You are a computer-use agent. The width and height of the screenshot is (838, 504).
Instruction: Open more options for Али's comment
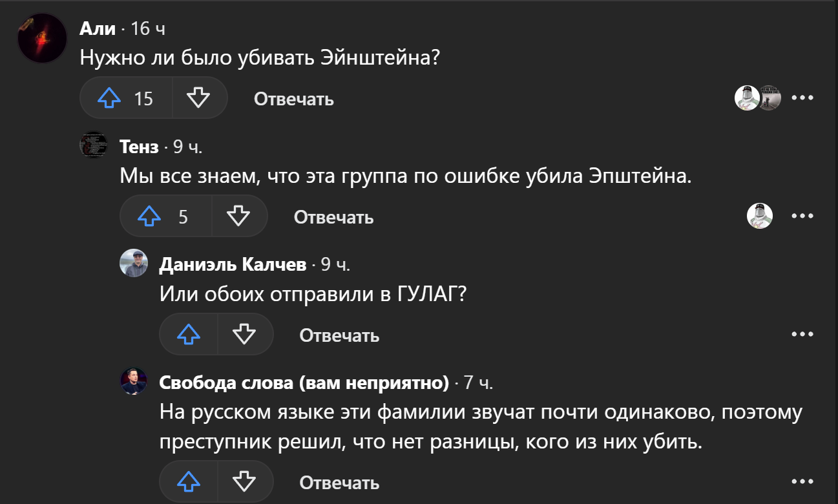tap(802, 98)
